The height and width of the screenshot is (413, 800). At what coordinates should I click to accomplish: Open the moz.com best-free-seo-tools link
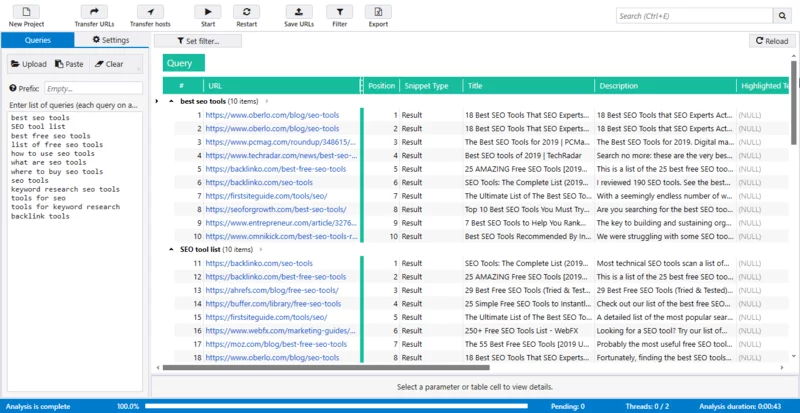[x=276, y=344]
